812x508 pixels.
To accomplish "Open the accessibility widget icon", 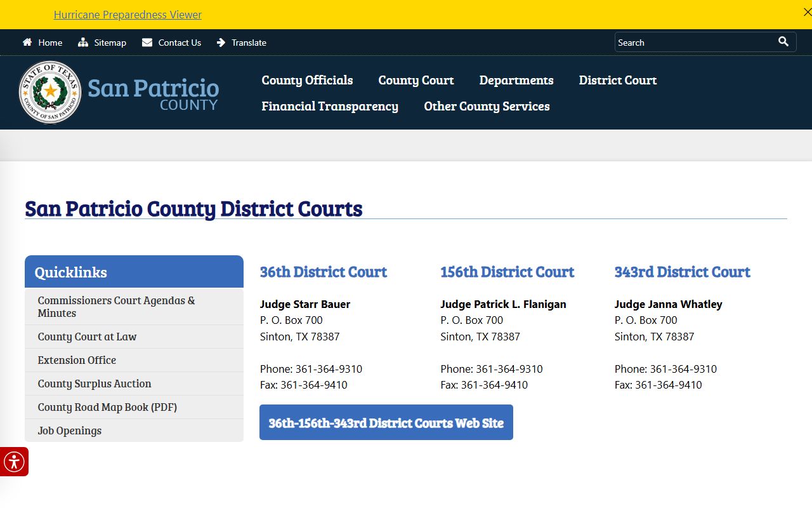I will point(14,462).
